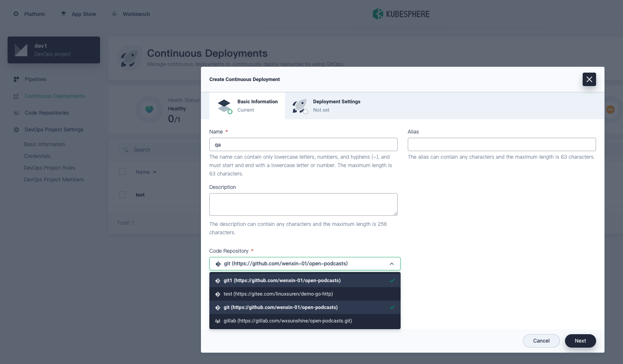This screenshot has width=623, height=364.
Task: Open the Pipelines section
Action: (x=35, y=79)
